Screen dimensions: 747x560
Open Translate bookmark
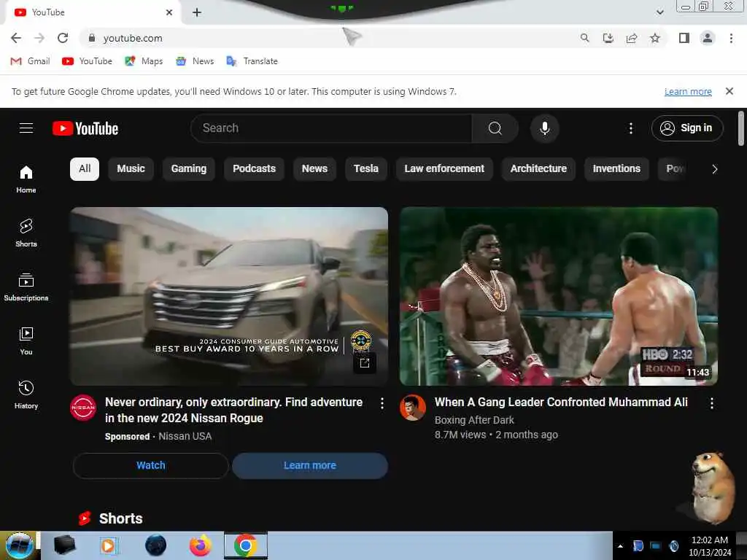pyautogui.click(x=252, y=61)
